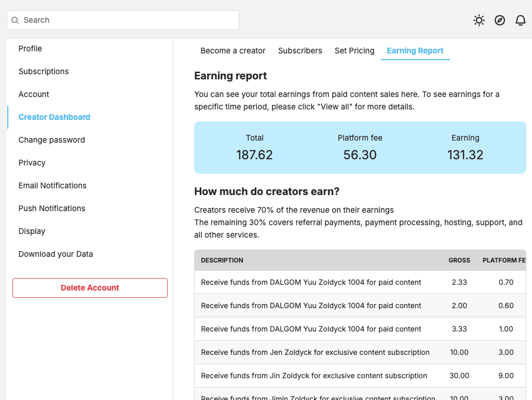The width and height of the screenshot is (532, 400).
Task: Click the Earning value 131.32
Action: pos(465,155)
